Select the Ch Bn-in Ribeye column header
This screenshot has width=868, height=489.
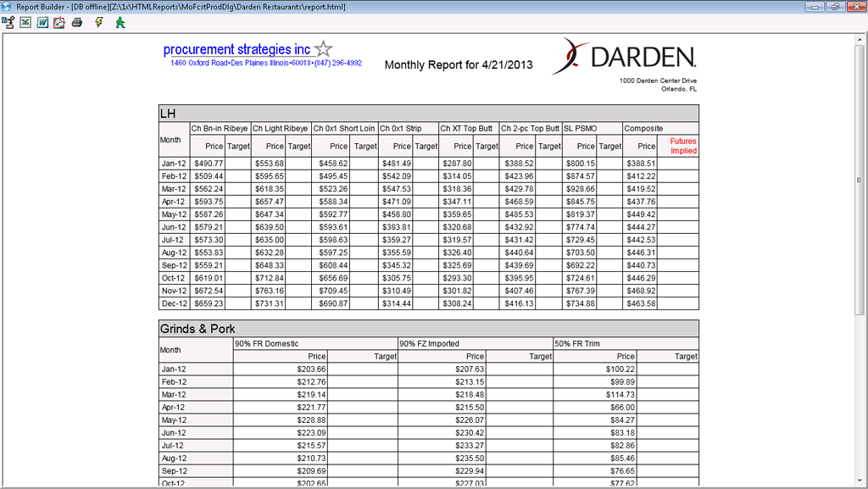(x=220, y=129)
